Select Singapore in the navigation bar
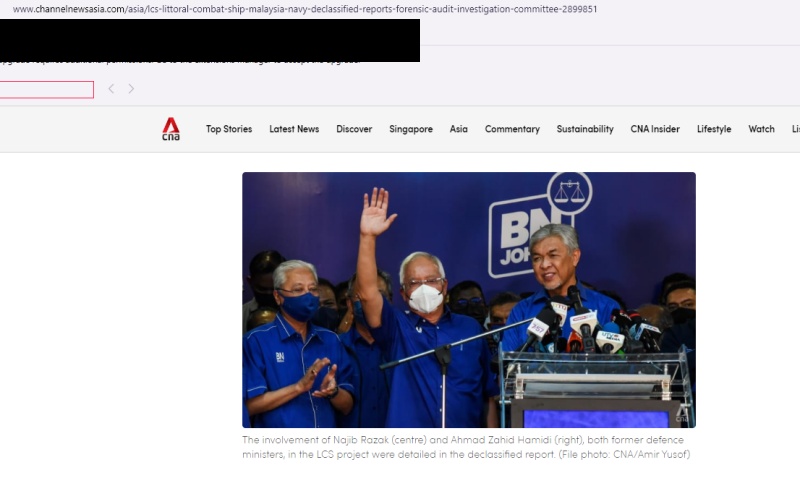Viewport: 800px width, 491px height. 411,129
